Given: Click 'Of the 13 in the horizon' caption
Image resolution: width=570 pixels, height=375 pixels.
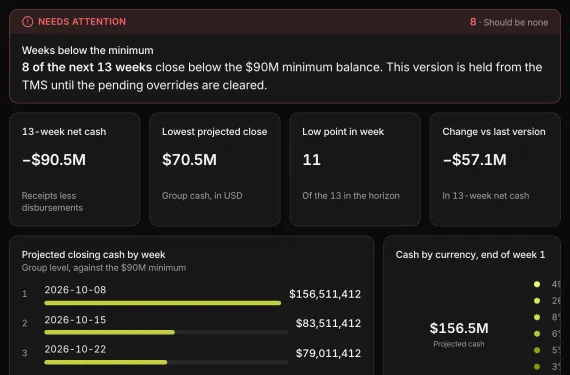Looking at the screenshot, I should point(351,196).
